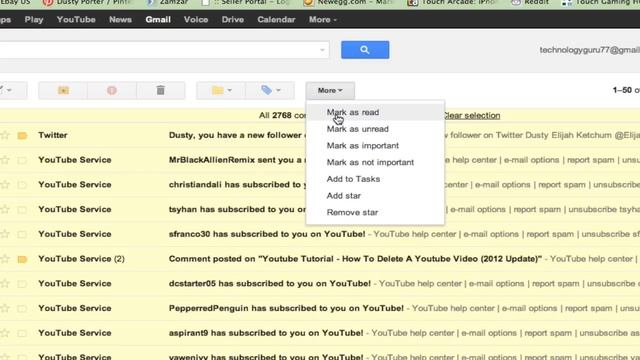Toggle importance marker on MrBlackAllienRemix email
The width and height of the screenshot is (640, 360).
click(x=22, y=160)
